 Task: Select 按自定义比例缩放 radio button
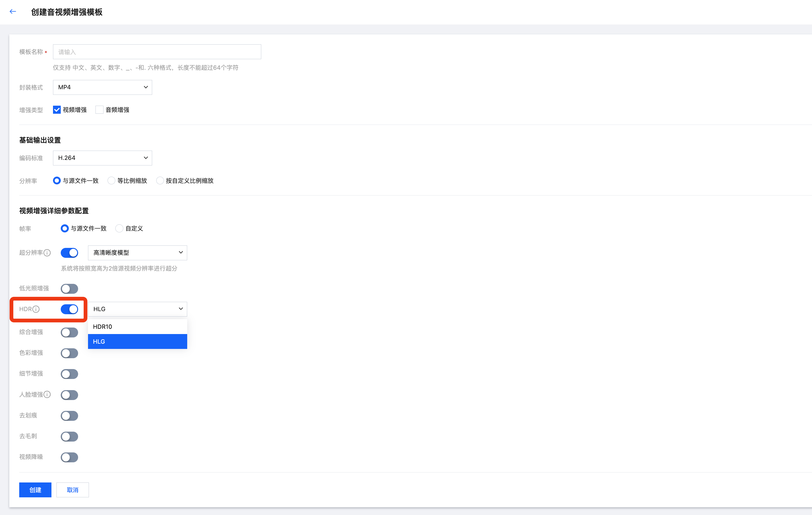tap(160, 181)
